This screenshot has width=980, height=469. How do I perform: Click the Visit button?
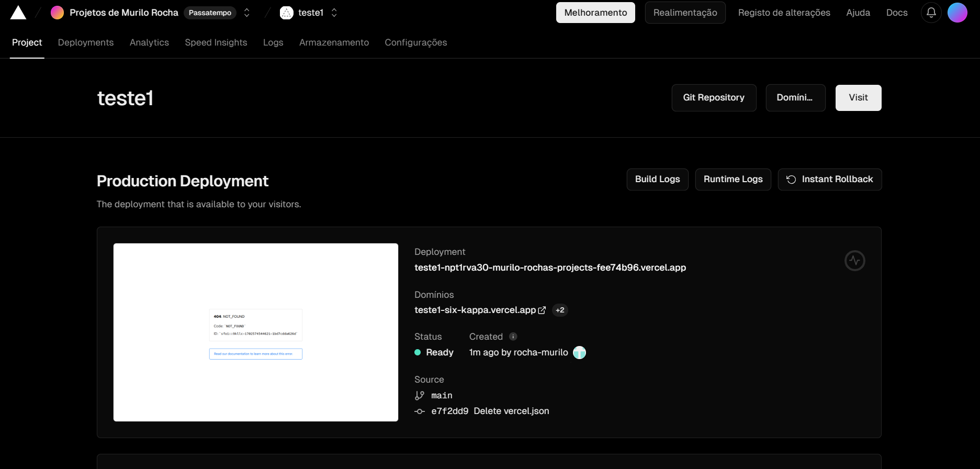click(x=858, y=98)
